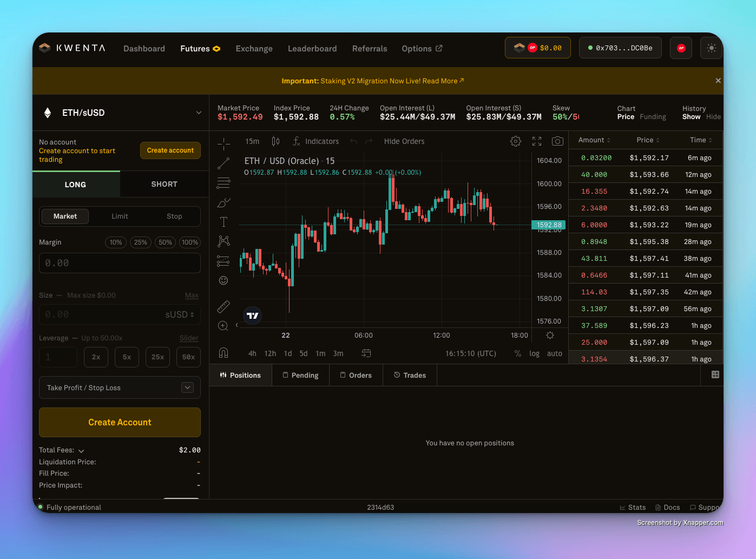Open the Leaderboard page

(312, 49)
